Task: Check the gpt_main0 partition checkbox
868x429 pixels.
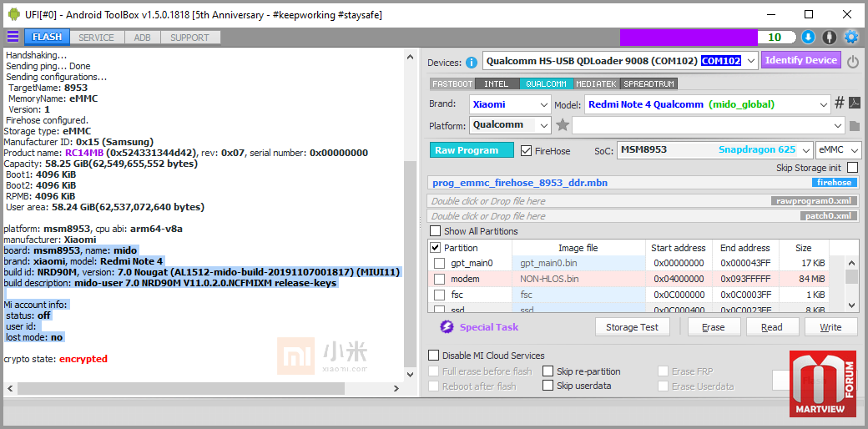Action: [x=439, y=263]
